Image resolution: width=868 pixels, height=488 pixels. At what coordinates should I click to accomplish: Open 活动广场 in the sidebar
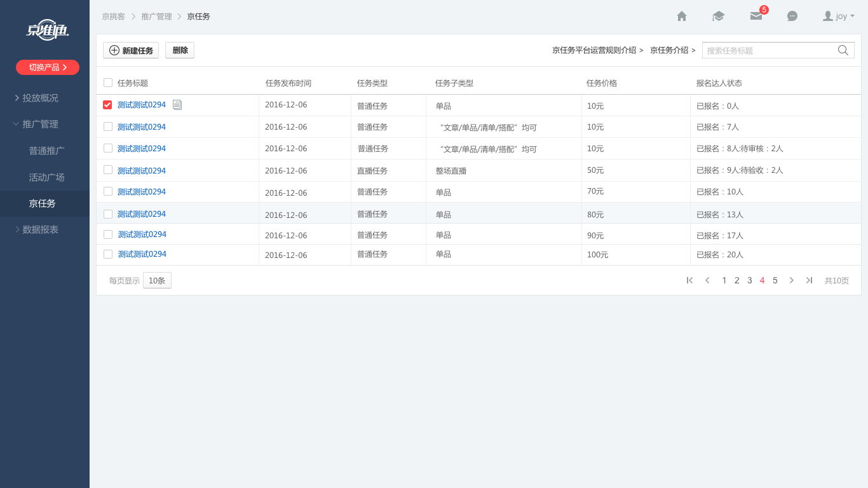click(x=46, y=177)
